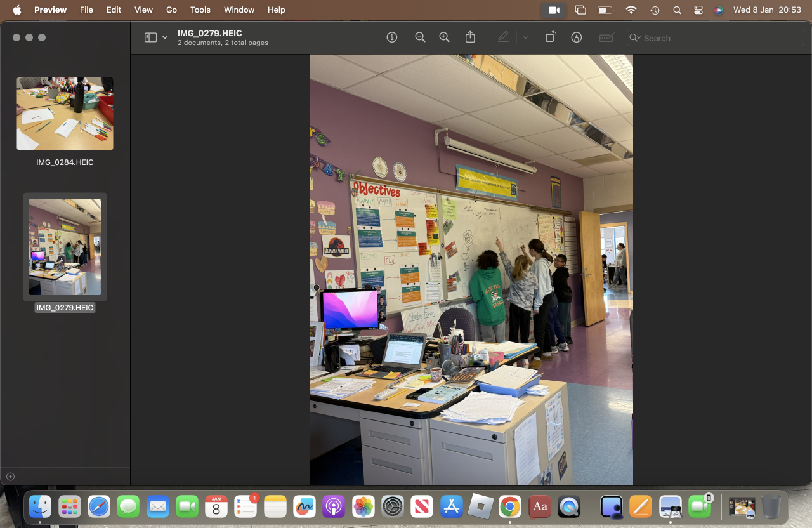The height and width of the screenshot is (528, 812).
Task: Click the Search field in the toolbar
Action: (x=716, y=38)
